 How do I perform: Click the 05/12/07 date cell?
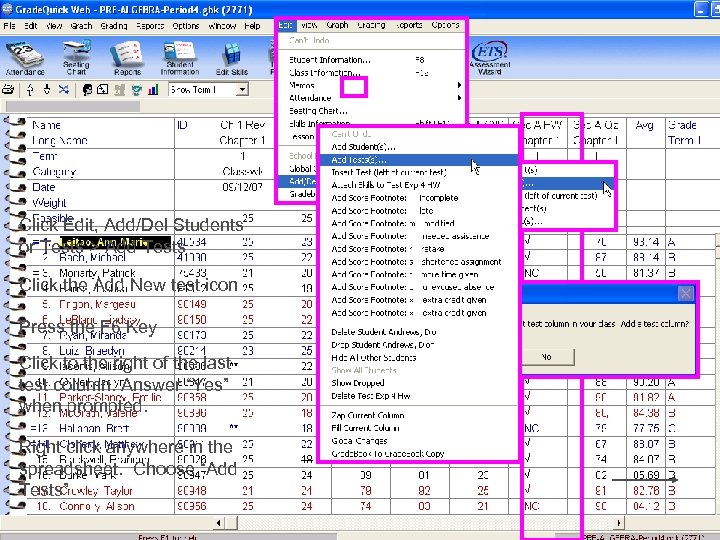[242, 187]
